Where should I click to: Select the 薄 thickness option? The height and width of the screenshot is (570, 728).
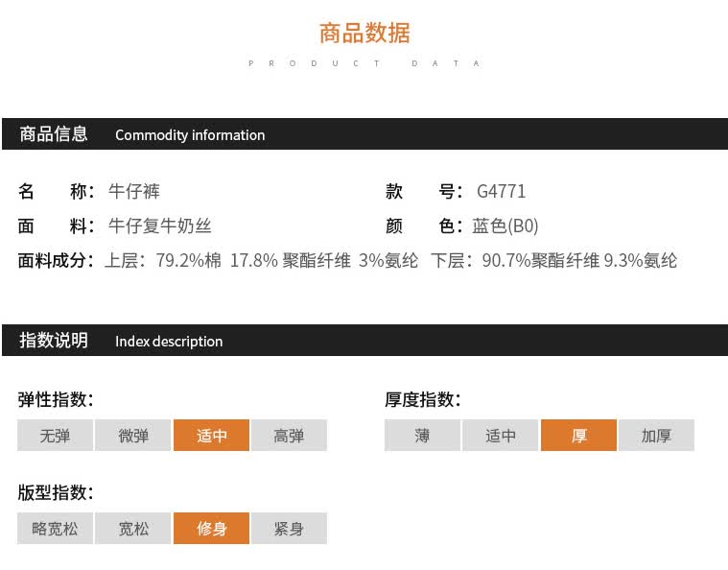pyautogui.click(x=422, y=436)
